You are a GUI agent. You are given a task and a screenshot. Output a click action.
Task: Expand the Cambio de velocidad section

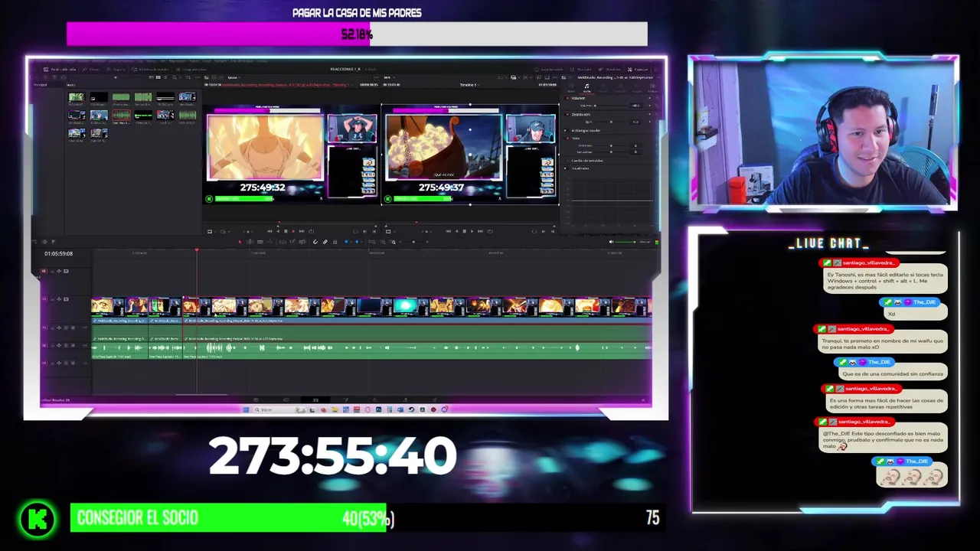[x=587, y=161]
